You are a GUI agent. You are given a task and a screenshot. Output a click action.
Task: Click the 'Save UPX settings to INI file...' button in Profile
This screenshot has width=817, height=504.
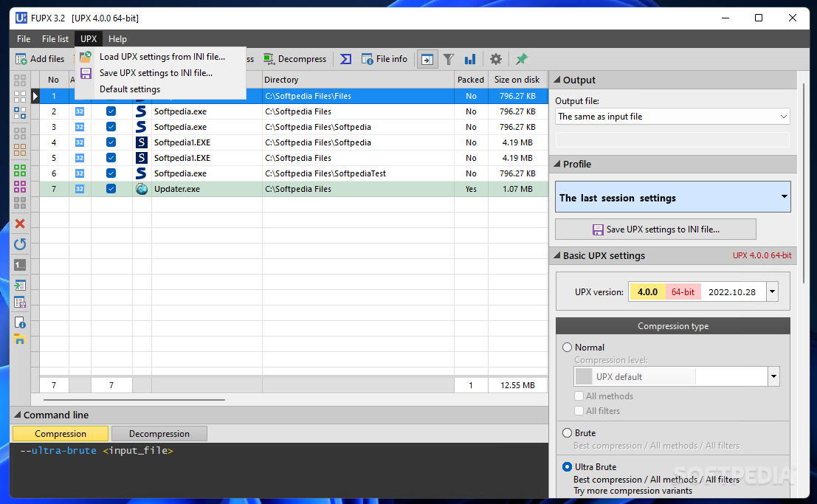point(655,229)
